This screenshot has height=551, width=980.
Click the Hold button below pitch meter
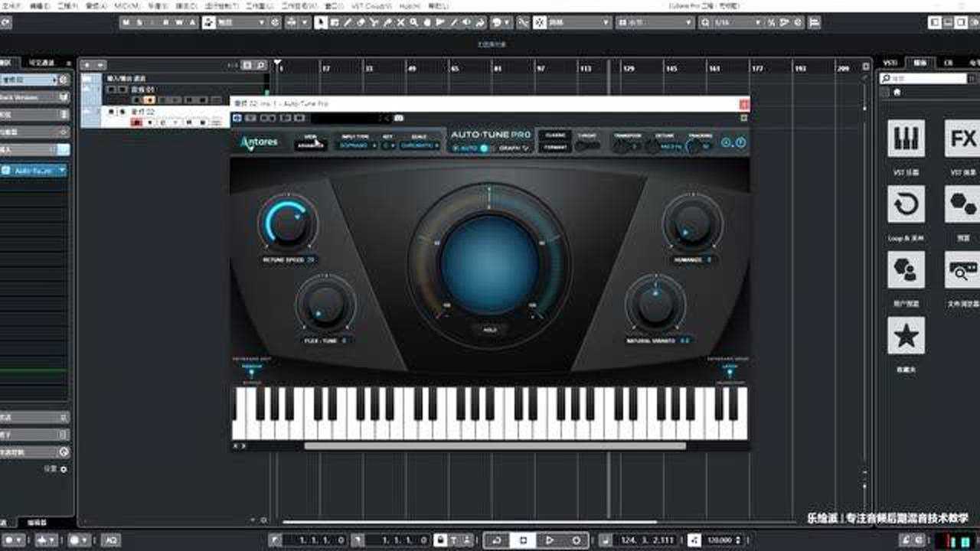(x=490, y=329)
